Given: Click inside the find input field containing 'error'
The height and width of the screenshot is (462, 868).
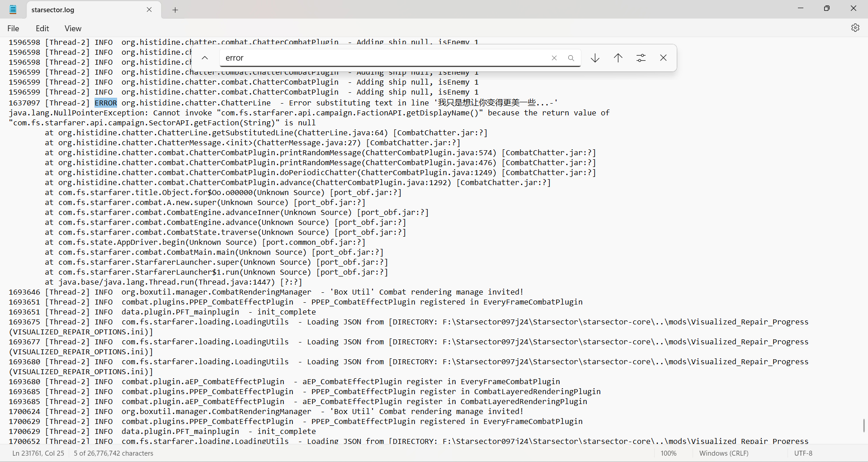Looking at the screenshot, I should 384,58.
